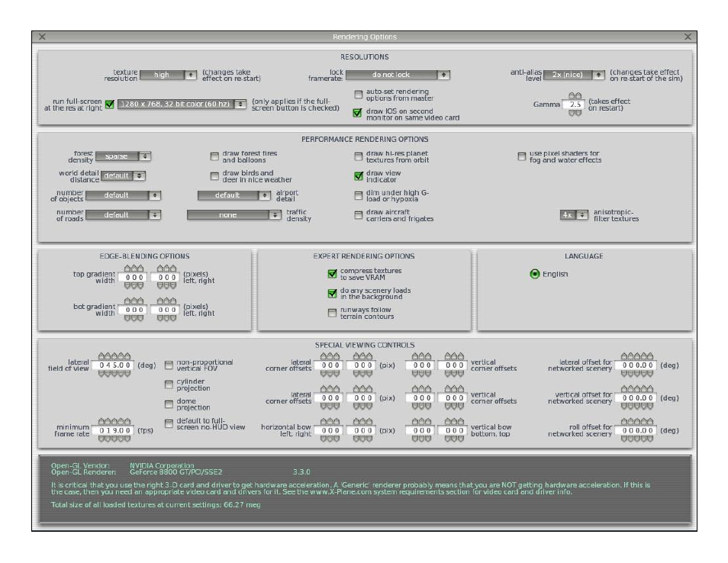Open anisotropic filter textures 4x dropdown
Viewport: 728px width, 563px height.
574,215
